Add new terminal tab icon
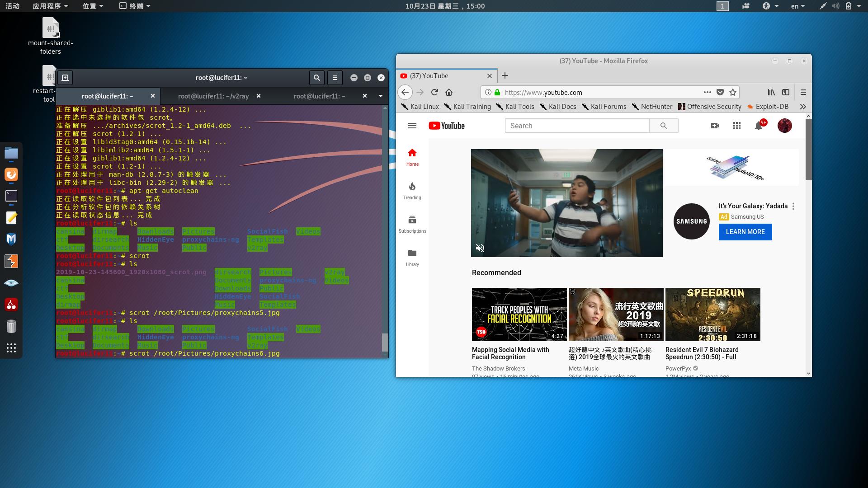Image resolution: width=868 pixels, height=488 pixels. click(65, 78)
